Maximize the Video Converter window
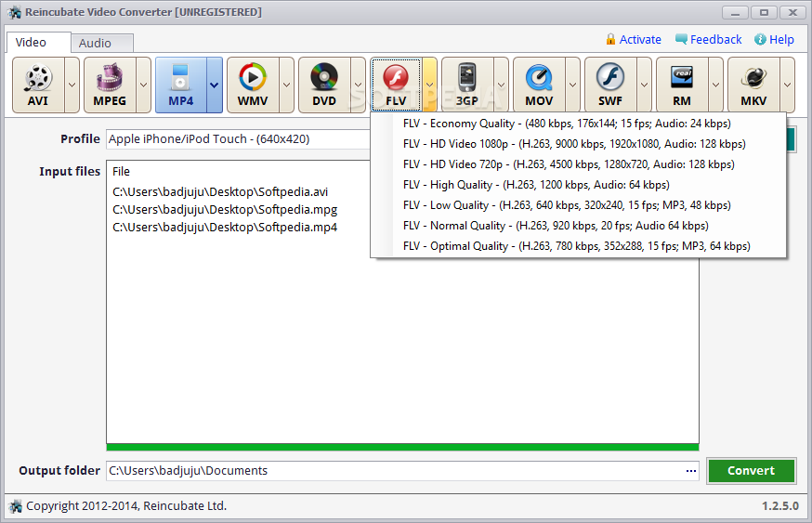 tap(764, 13)
